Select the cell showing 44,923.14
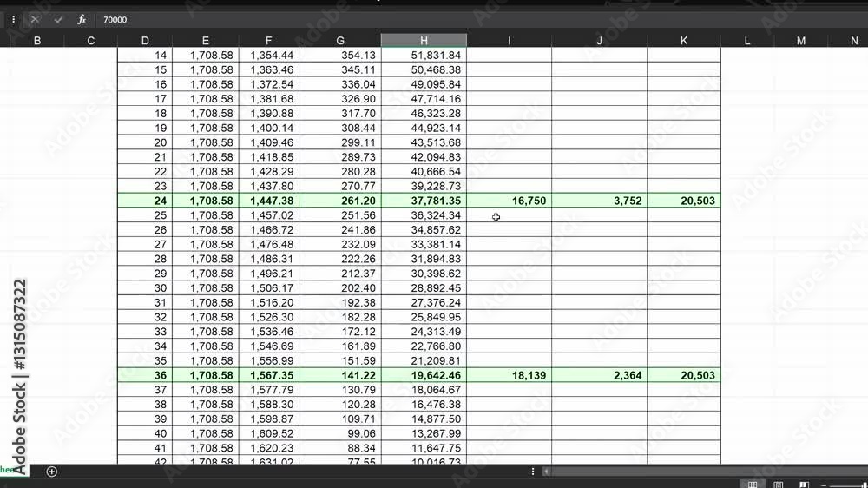This screenshot has width=868, height=488. click(x=424, y=128)
